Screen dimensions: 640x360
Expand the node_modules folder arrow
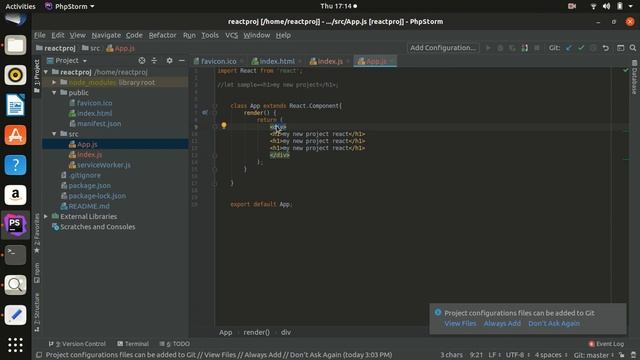pos(54,82)
